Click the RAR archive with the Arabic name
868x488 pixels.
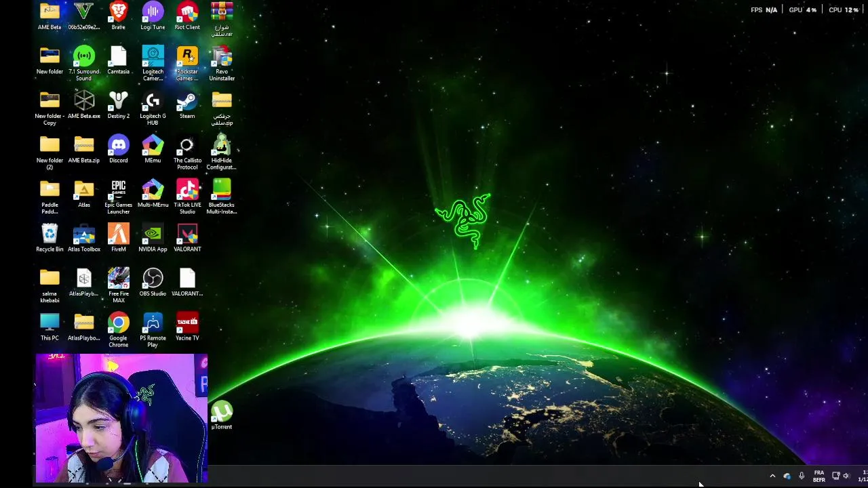pyautogui.click(x=222, y=19)
